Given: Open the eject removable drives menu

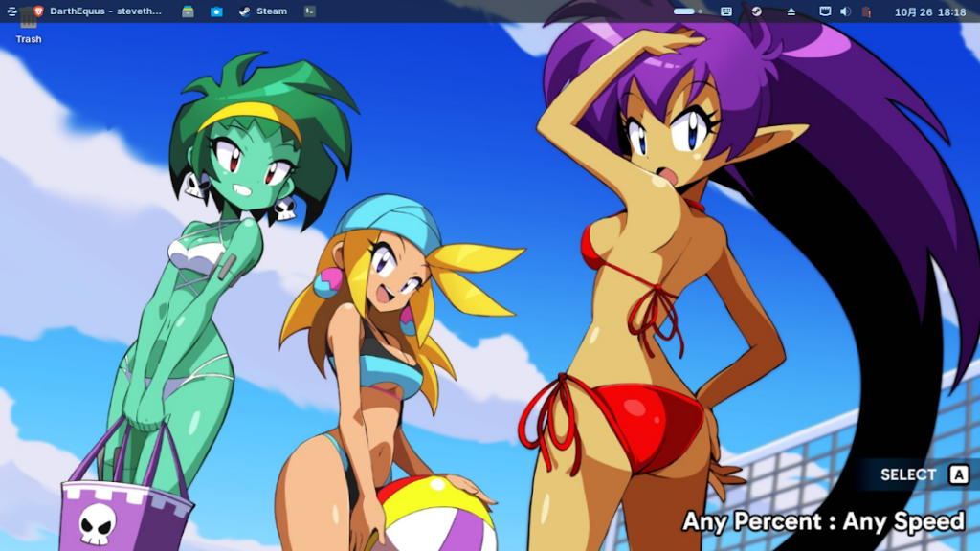Looking at the screenshot, I should [x=791, y=11].
